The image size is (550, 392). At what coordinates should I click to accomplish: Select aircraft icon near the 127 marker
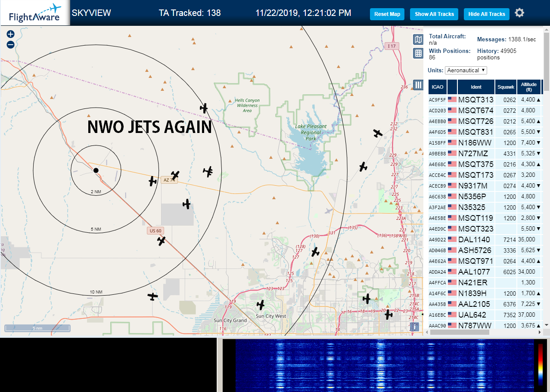click(315, 252)
